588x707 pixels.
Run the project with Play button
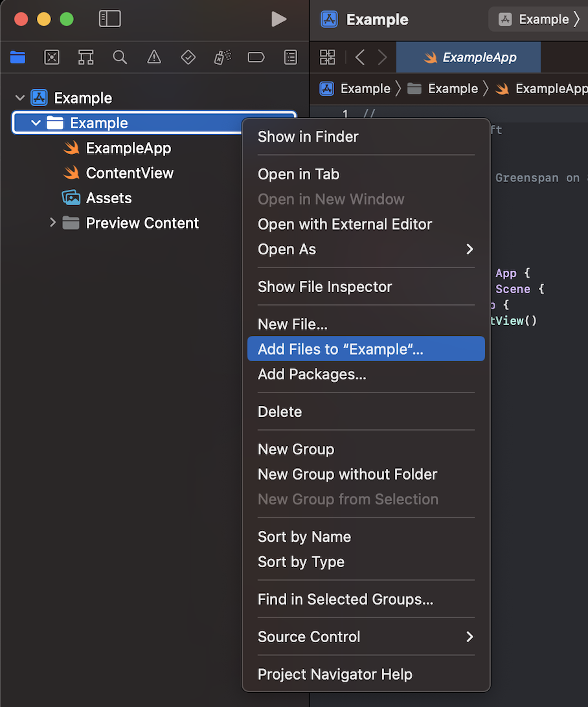click(x=278, y=19)
